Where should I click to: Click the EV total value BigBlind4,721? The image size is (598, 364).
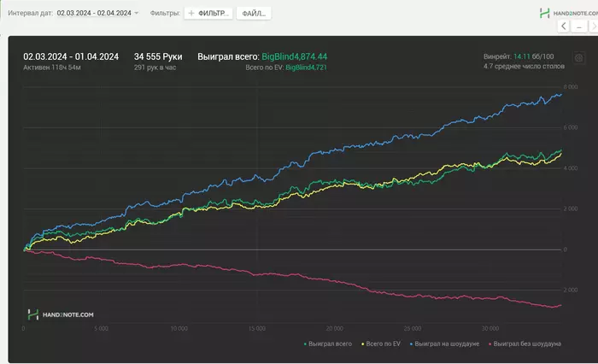[306, 68]
